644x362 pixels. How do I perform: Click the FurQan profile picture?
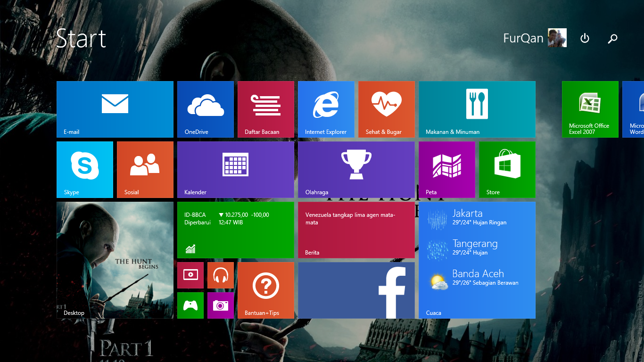point(557,38)
